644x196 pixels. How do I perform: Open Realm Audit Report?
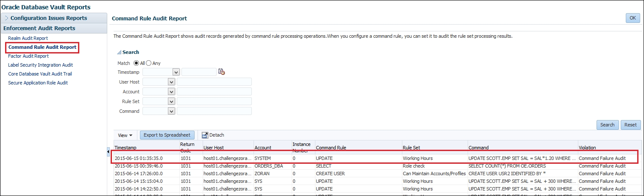(28, 38)
